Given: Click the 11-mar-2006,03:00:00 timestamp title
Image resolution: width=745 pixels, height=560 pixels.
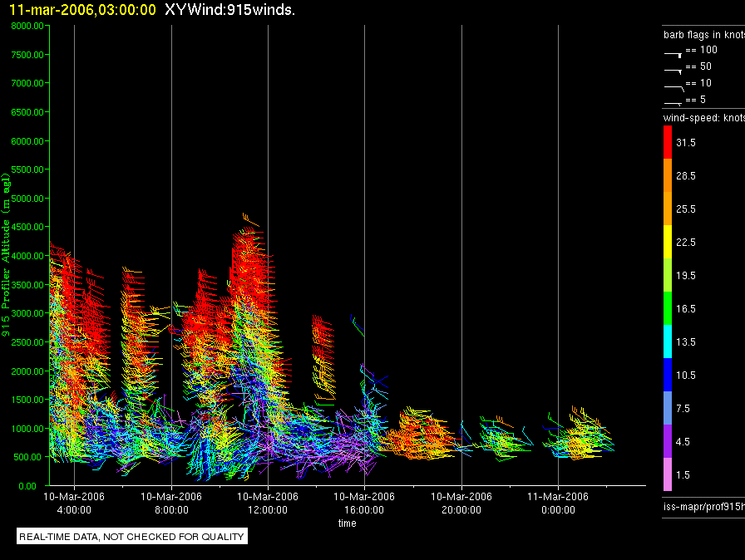Looking at the screenshot, I should click(82, 9).
